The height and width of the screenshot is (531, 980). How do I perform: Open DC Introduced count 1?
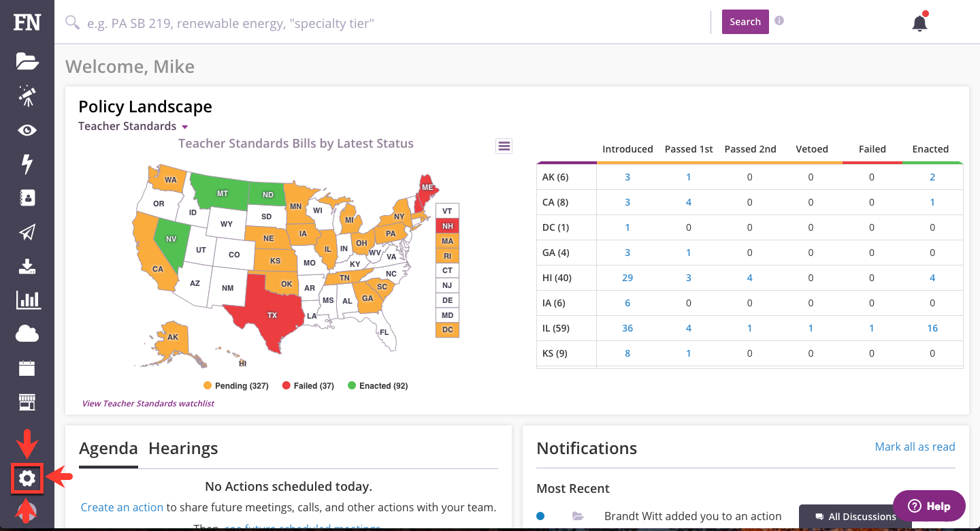(x=627, y=227)
